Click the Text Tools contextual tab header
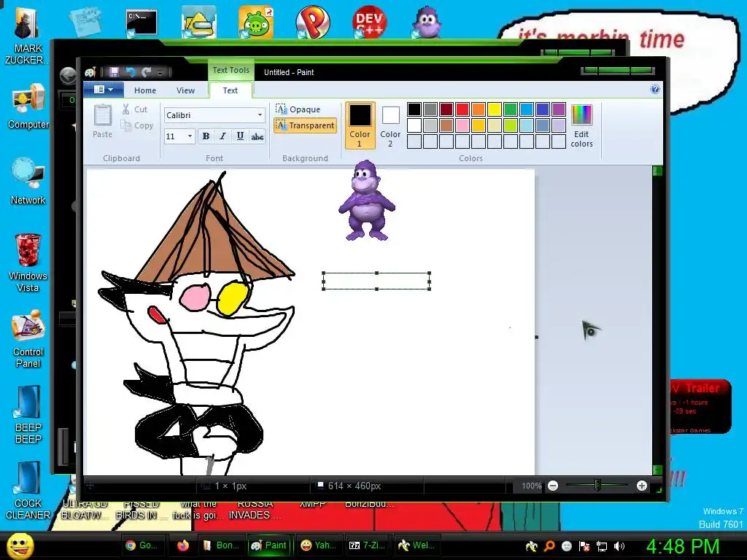The image size is (747, 560). tap(231, 70)
